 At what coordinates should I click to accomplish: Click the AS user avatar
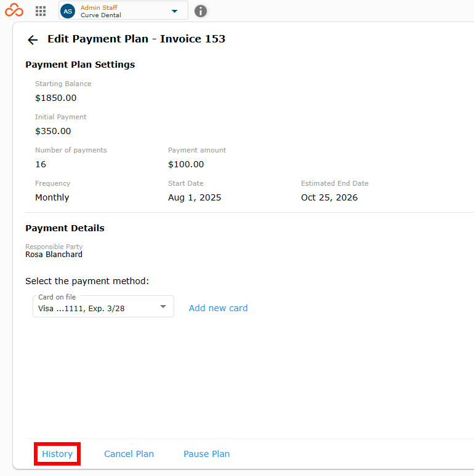pyautogui.click(x=68, y=11)
